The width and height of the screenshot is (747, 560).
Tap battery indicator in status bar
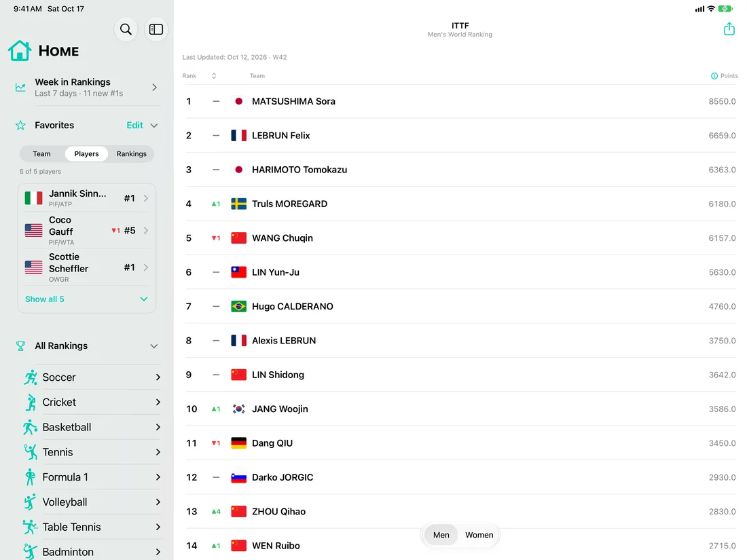[725, 9]
